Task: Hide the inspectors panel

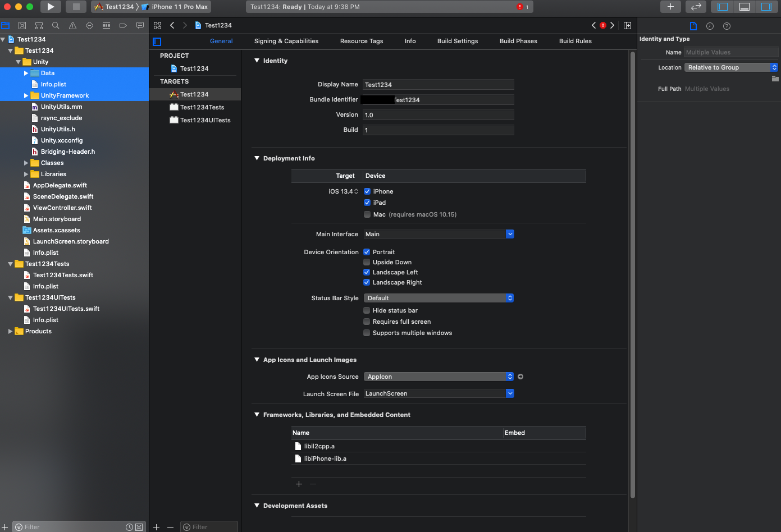Action: click(766, 7)
